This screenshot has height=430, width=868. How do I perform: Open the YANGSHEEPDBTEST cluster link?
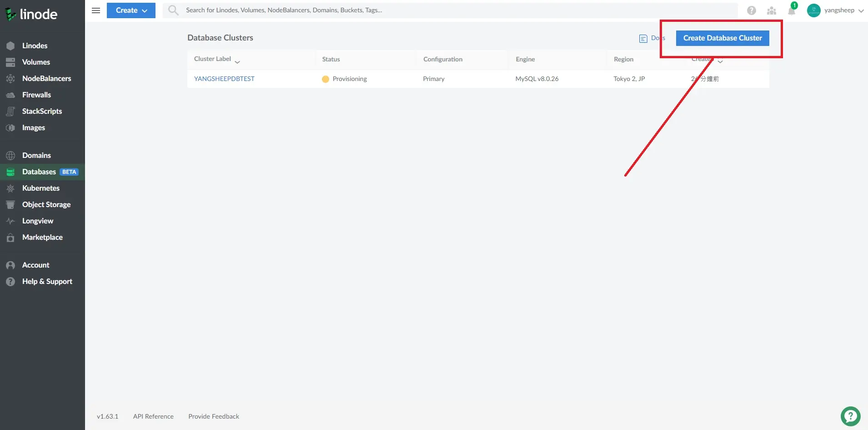click(x=224, y=79)
